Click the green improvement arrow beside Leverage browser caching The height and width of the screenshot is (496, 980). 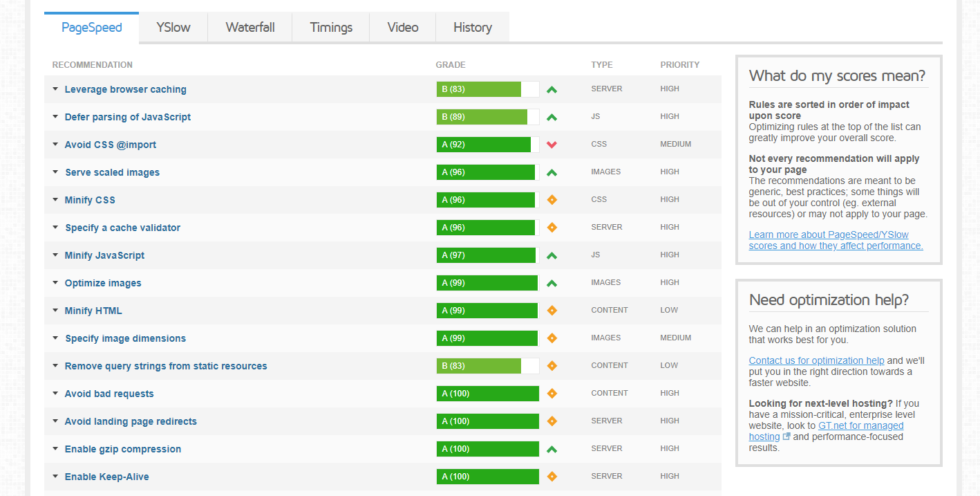point(552,89)
